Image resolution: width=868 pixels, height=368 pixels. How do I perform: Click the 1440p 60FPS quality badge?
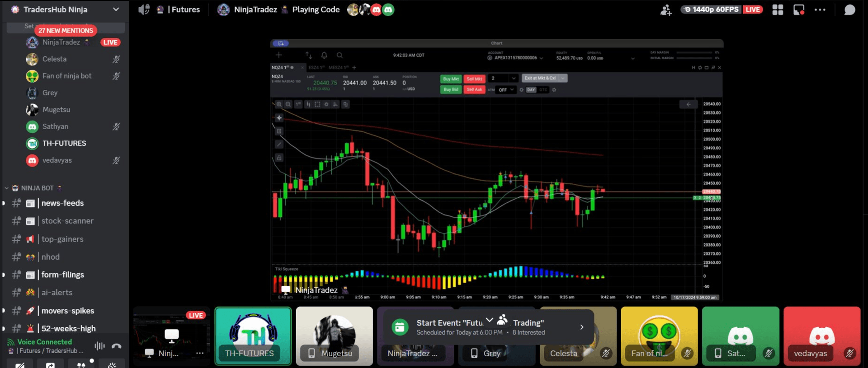[711, 9]
